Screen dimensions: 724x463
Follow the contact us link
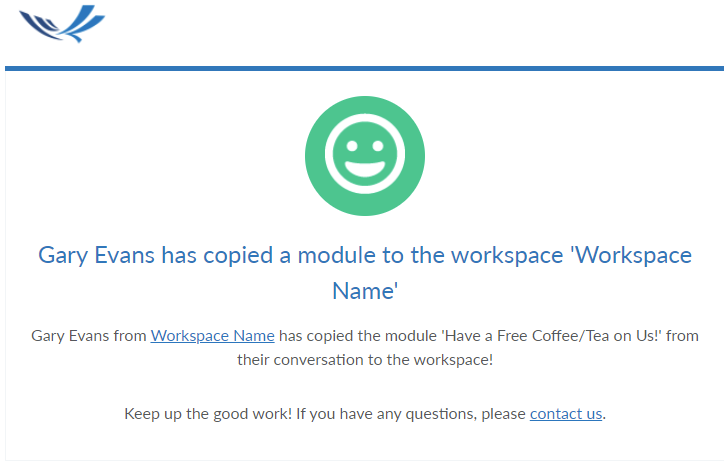pos(566,414)
